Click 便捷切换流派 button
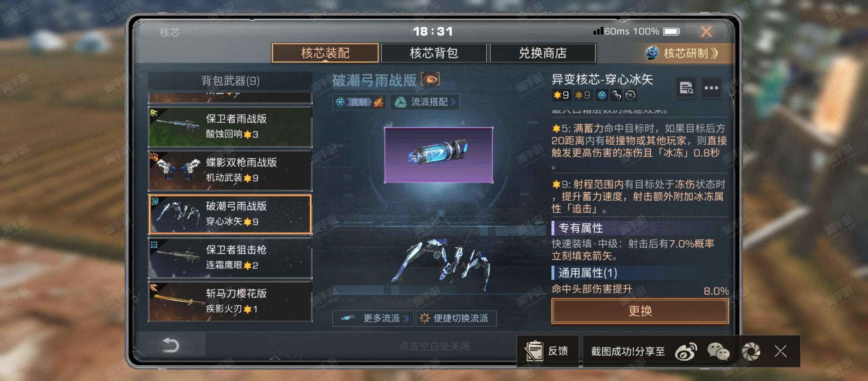 click(x=456, y=319)
